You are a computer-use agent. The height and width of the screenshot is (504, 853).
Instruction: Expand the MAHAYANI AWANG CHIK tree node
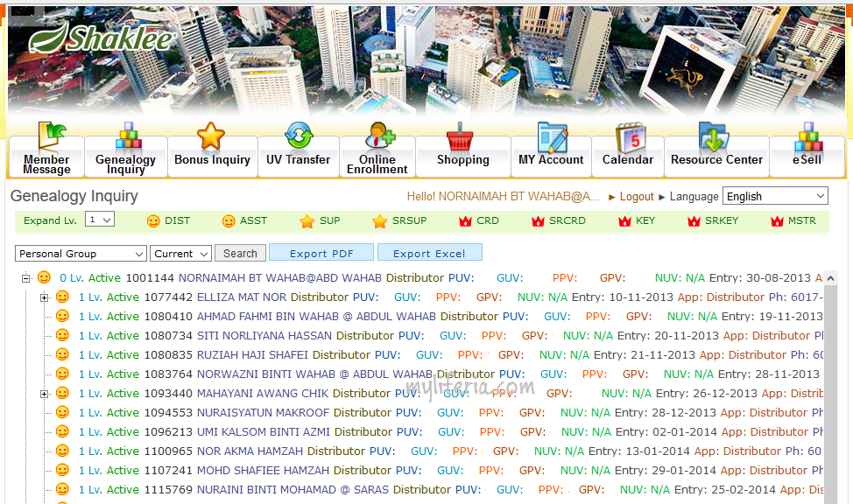click(x=44, y=394)
